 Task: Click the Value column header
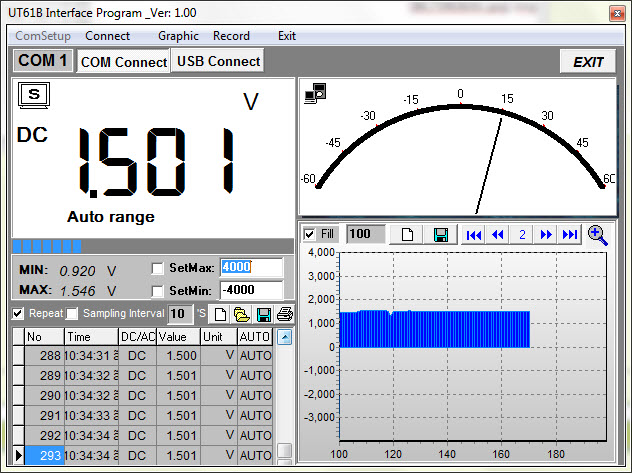[178, 337]
